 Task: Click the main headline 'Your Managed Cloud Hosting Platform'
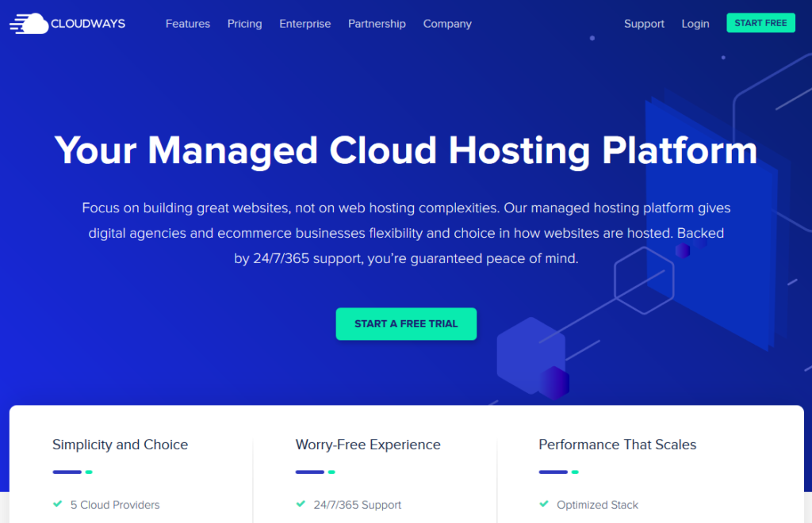click(406, 151)
